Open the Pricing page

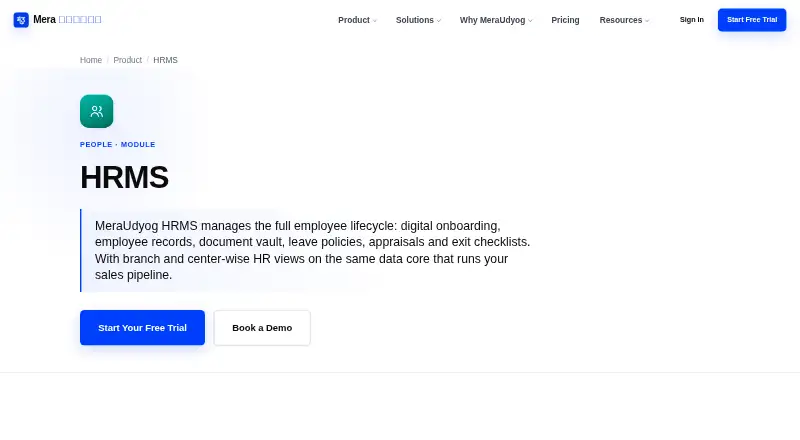(565, 20)
